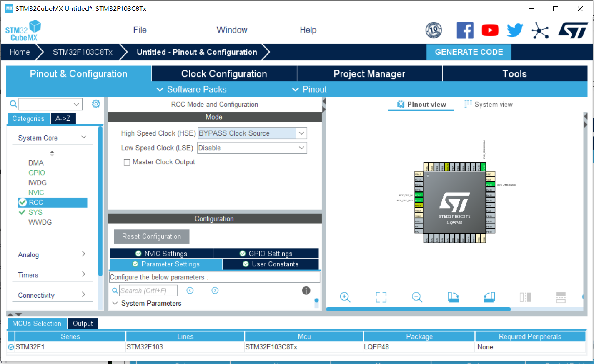The width and height of the screenshot is (594, 364).
Task: Click the Reset Configuration button
Action: point(152,236)
